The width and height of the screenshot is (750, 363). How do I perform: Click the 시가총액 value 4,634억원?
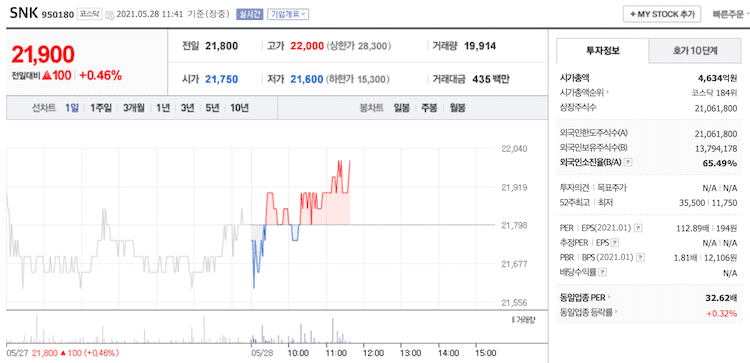[717, 78]
